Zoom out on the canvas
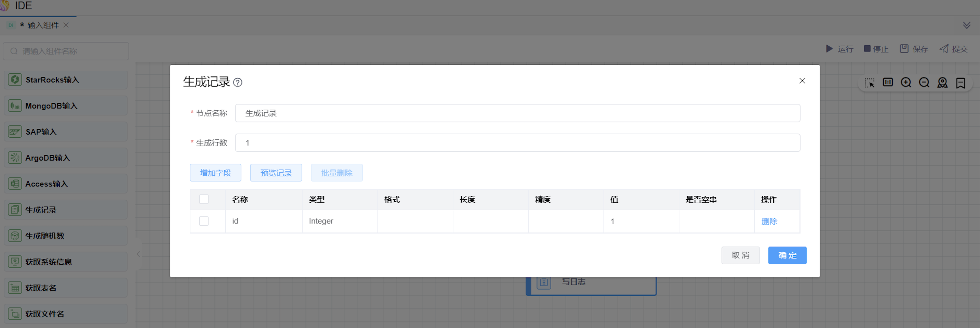The image size is (980, 328). (924, 83)
